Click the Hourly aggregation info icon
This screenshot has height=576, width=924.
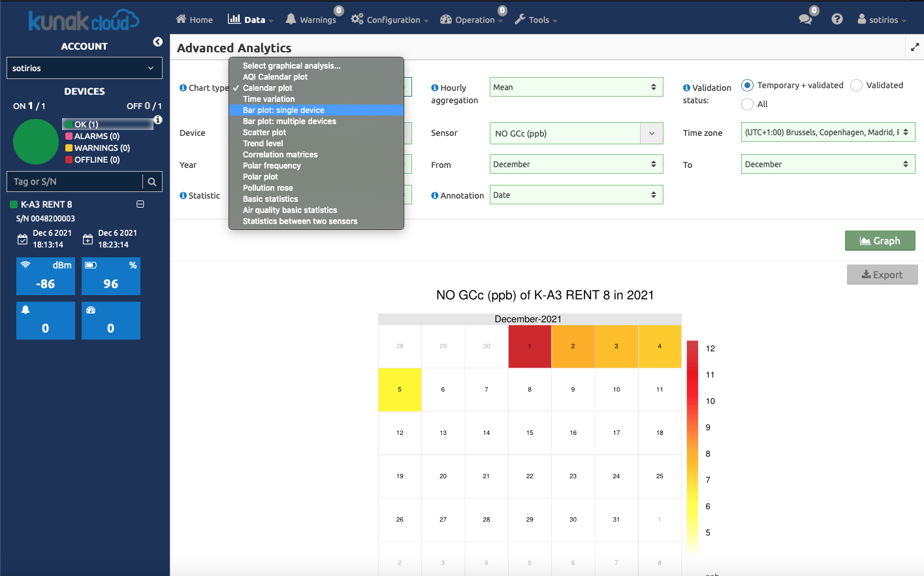click(434, 88)
